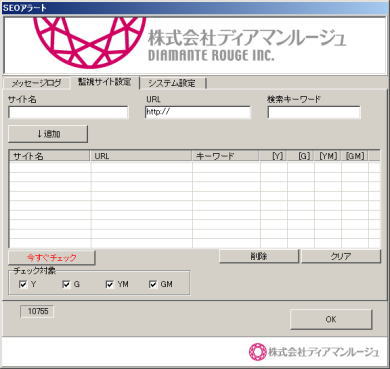Open the システム設定 tab

[x=172, y=83]
